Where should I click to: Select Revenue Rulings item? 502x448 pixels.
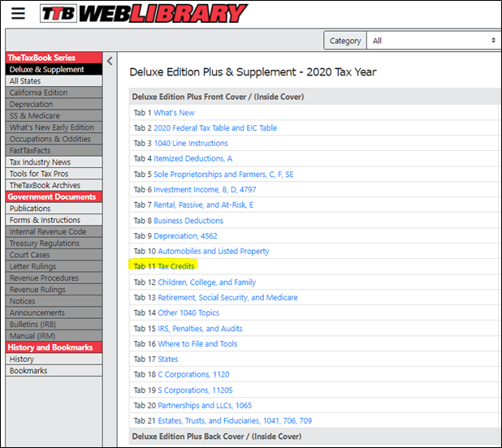54,290
